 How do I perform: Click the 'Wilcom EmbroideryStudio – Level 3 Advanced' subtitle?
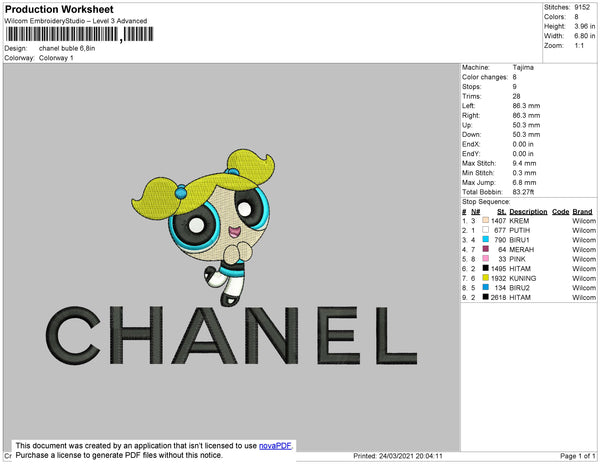click(76, 21)
